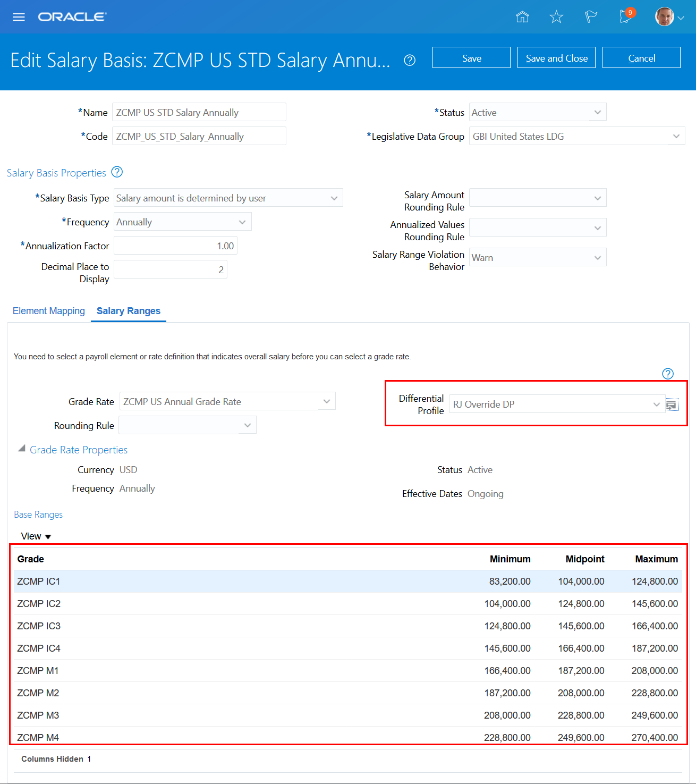Click the Grade column header
Screen dimensions: 696x784
coord(31,559)
